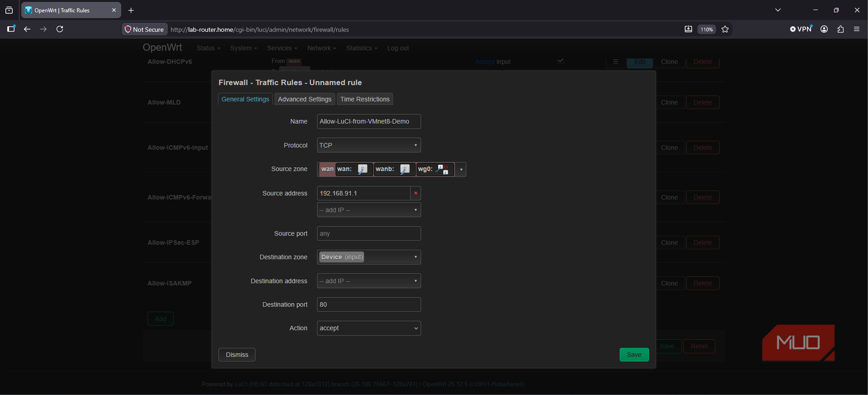Open the Destination zone dropdown

[369, 257]
